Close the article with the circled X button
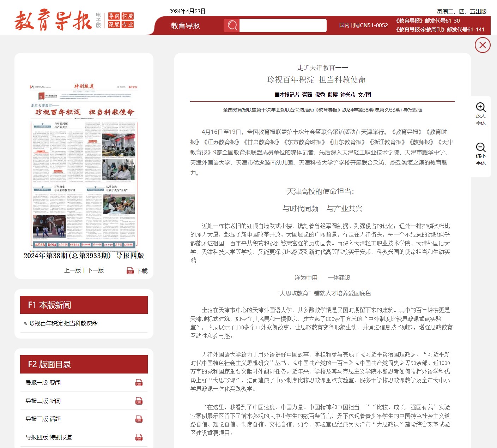This screenshot has height=448, width=497. [x=483, y=45]
